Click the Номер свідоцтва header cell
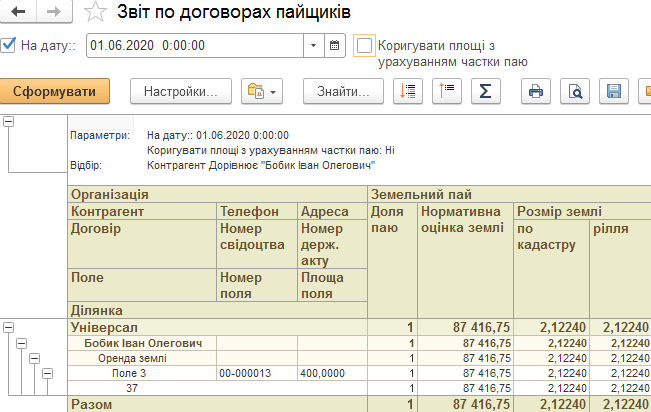 click(x=257, y=244)
